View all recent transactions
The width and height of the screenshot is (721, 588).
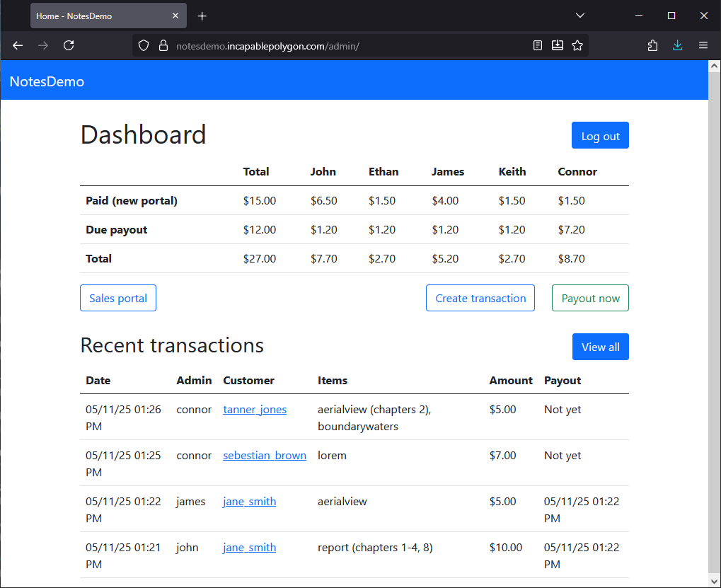[600, 347]
